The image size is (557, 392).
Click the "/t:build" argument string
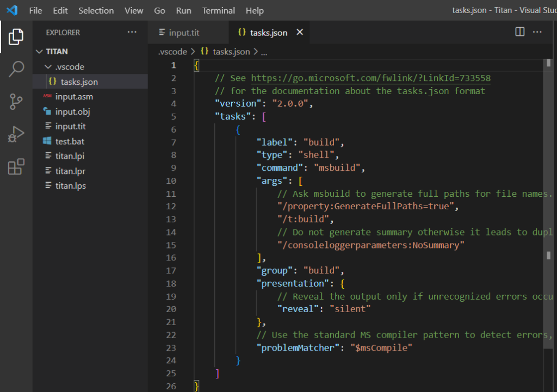pos(303,219)
